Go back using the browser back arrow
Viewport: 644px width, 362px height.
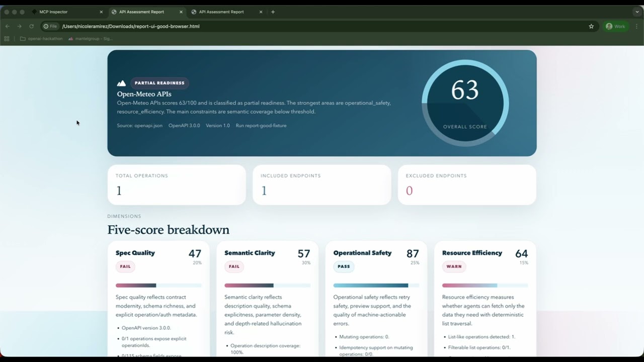pyautogui.click(x=8, y=26)
